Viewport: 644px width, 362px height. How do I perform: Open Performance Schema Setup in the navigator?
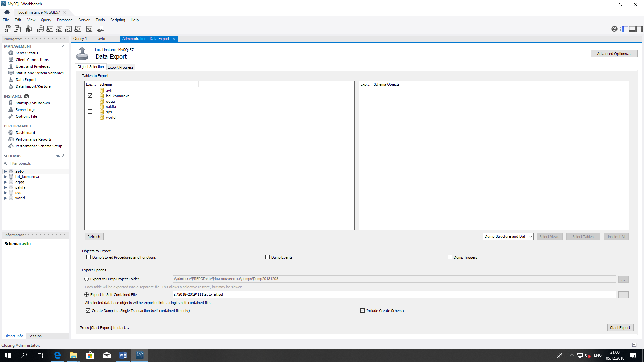[39, 146]
